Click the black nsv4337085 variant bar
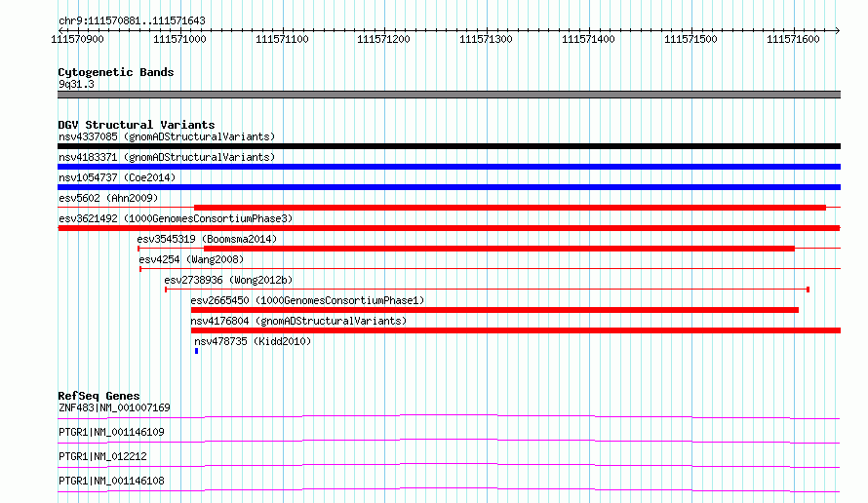The width and height of the screenshot is (868, 503). [x=449, y=146]
